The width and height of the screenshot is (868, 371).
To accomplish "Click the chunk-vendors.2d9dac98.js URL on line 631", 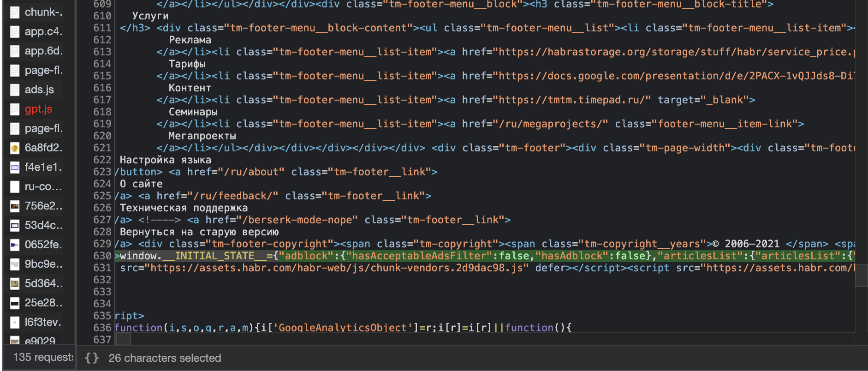I will [336, 268].
